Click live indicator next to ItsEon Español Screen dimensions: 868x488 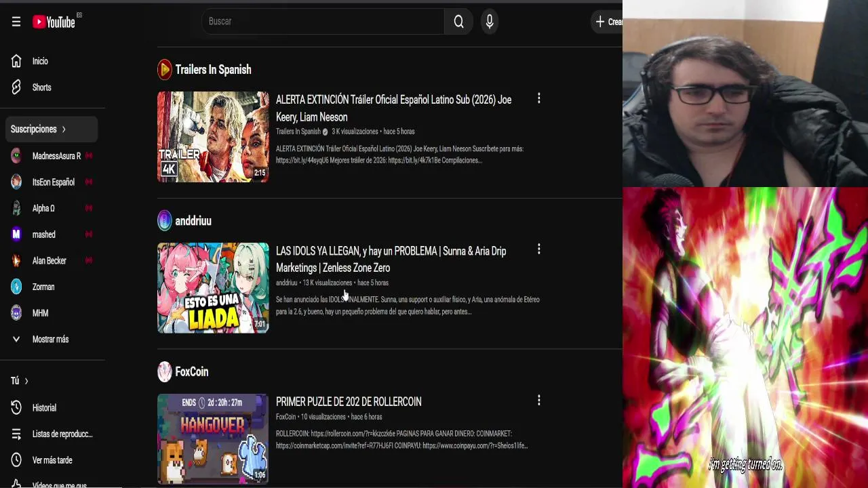88,182
